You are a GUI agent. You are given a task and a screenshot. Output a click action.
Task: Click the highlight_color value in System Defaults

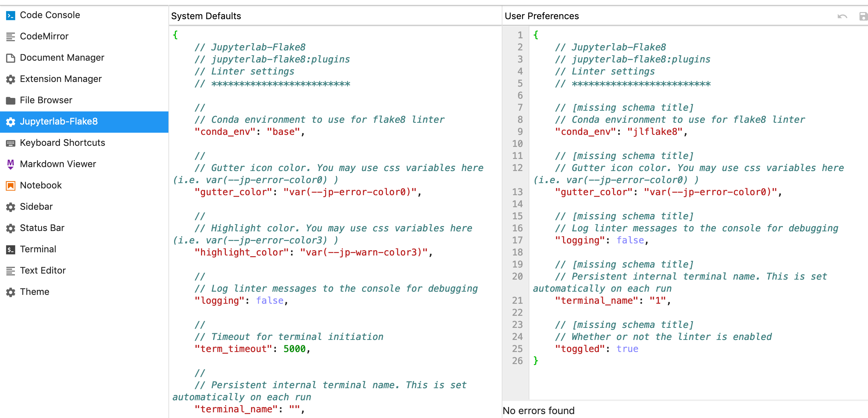point(364,252)
